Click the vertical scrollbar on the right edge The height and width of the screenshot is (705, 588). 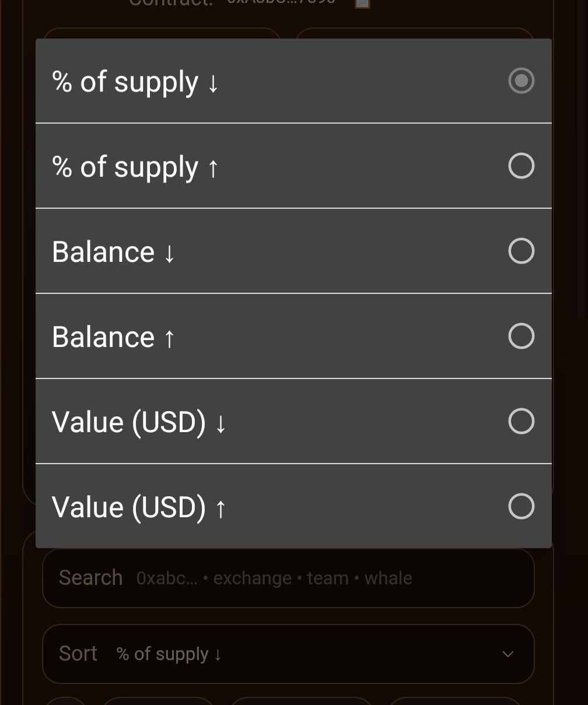(581, 175)
